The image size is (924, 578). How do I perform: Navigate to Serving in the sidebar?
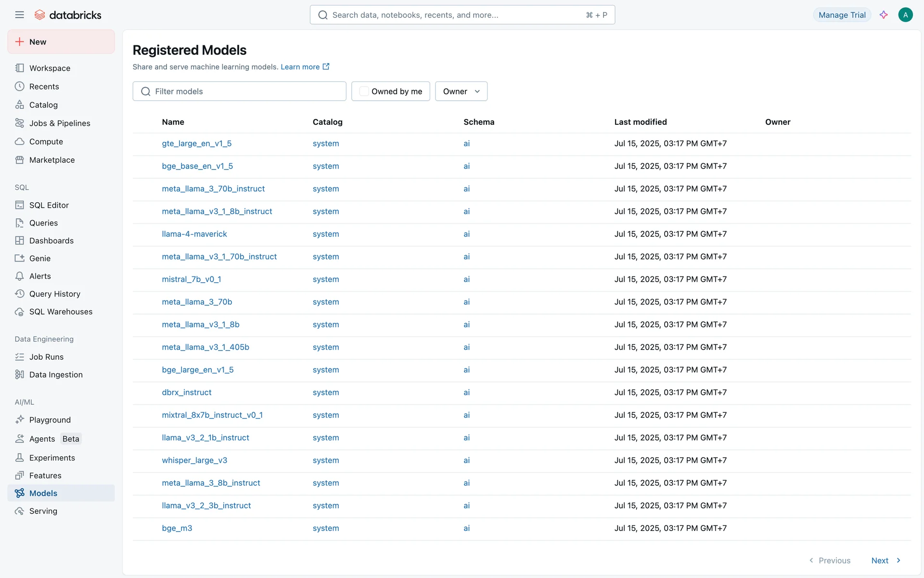[x=43, y=511]
